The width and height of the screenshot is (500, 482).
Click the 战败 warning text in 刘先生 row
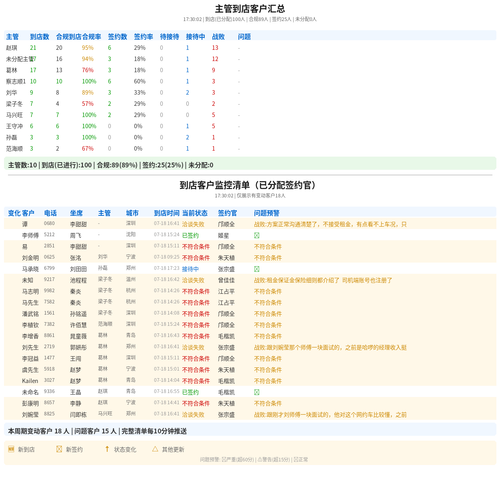(330, 347)
